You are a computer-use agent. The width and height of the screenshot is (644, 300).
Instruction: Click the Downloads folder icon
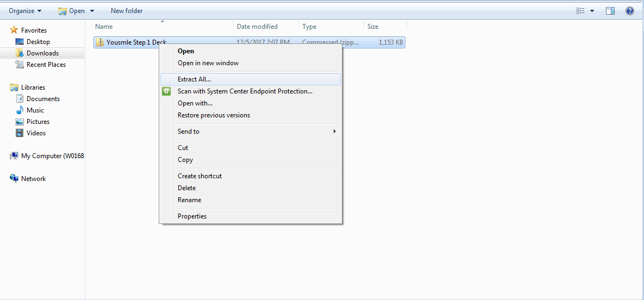[20, 53]
